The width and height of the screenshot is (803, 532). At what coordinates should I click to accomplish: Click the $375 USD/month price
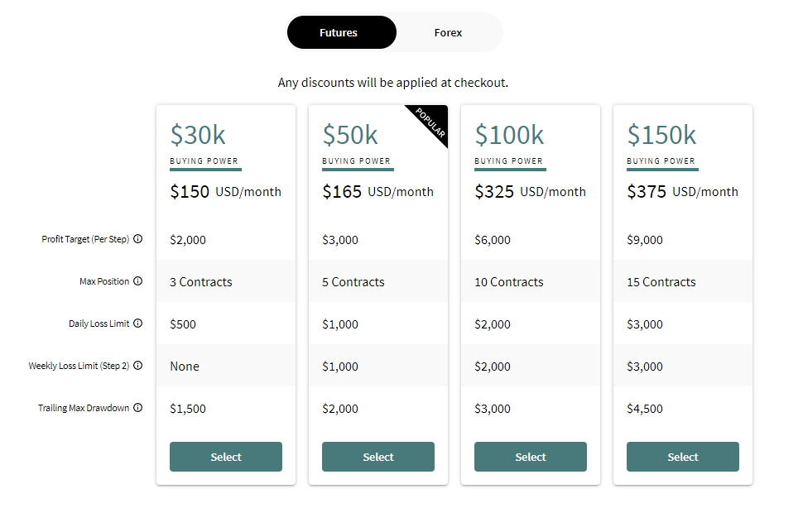[682, 192]
